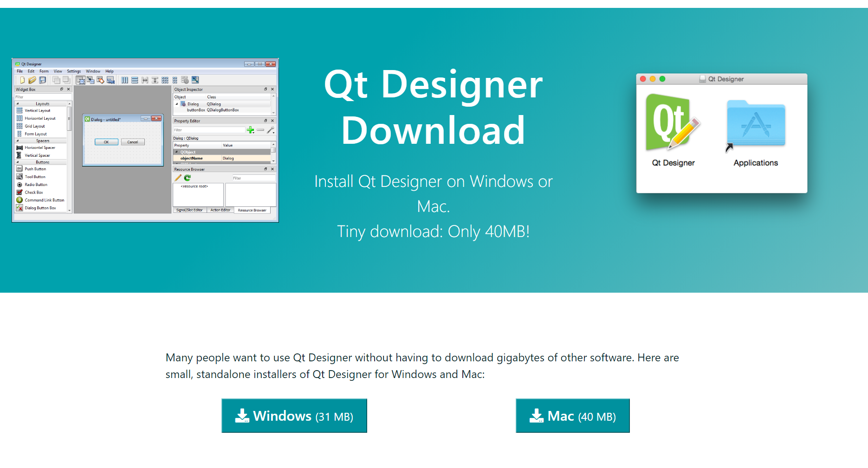This screenshot has height=468, width=868.
Task: Click Widget Box filter field
Action: (x=43, y=97)
